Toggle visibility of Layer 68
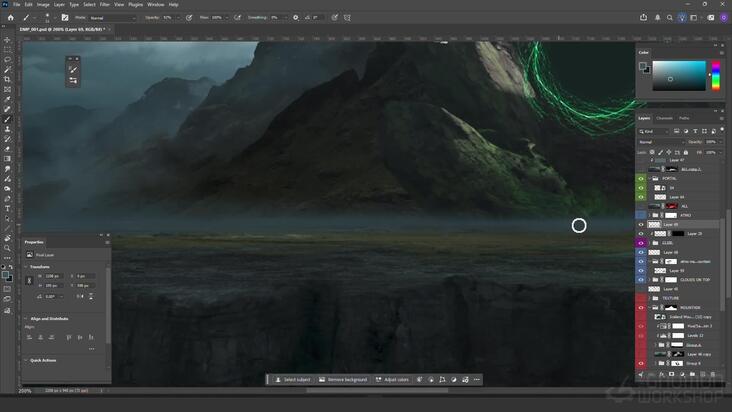The width and height of the screenshot is (732, 412). [641, 252]
